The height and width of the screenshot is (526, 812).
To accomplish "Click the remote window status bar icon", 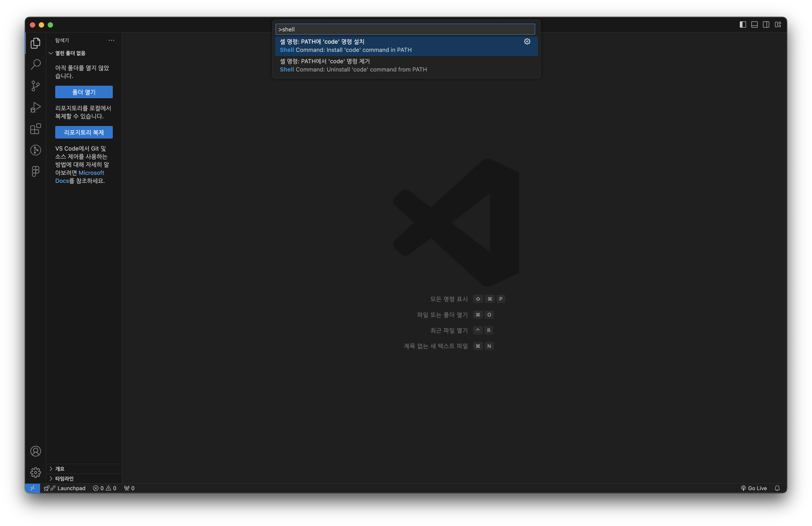I will pyautogui.click(x=32, y=488).
